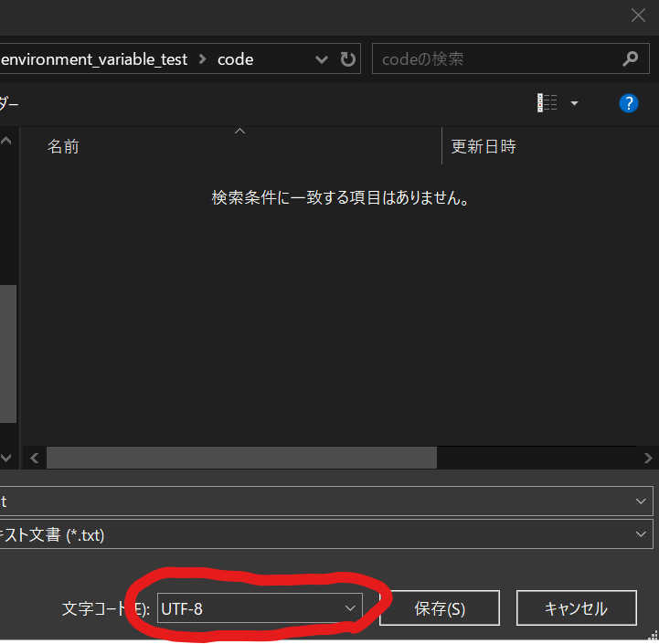Click the horizontal scrollbar left arrow
659x644 pixels.
35,458
